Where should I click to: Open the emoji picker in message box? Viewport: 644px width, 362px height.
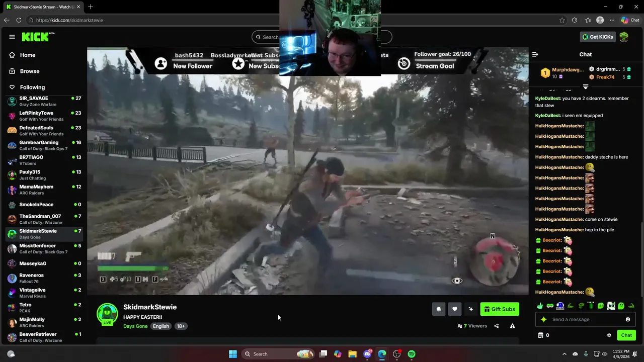627,319
